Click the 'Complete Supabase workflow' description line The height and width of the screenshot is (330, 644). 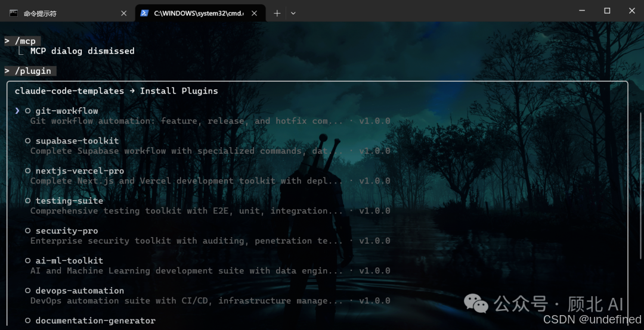click(210, 151)
